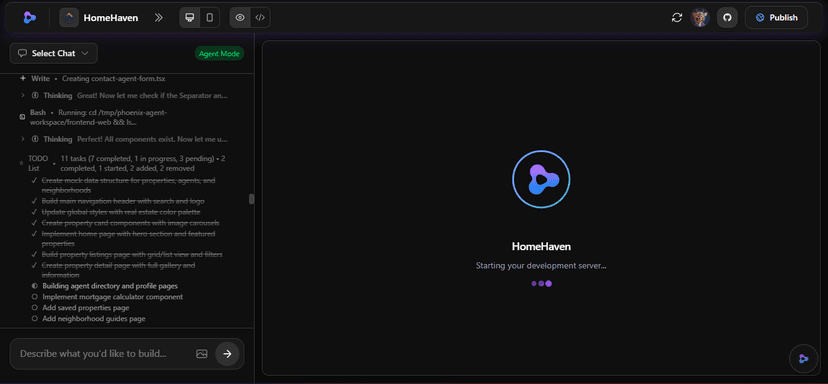This screenshot has height=384, width=828.
Task: Switch to desktop preview mode
Action: pyautogui.click(x=190, y=17)
